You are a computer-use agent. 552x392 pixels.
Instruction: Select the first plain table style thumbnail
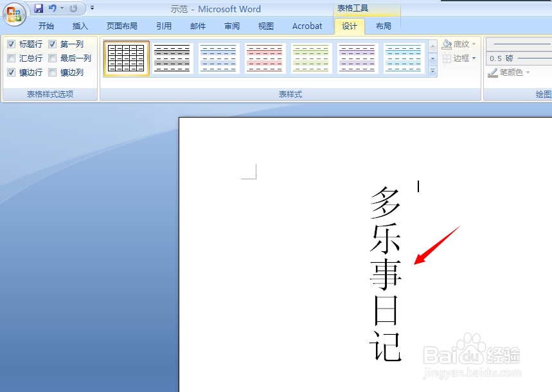pos(126,57)
